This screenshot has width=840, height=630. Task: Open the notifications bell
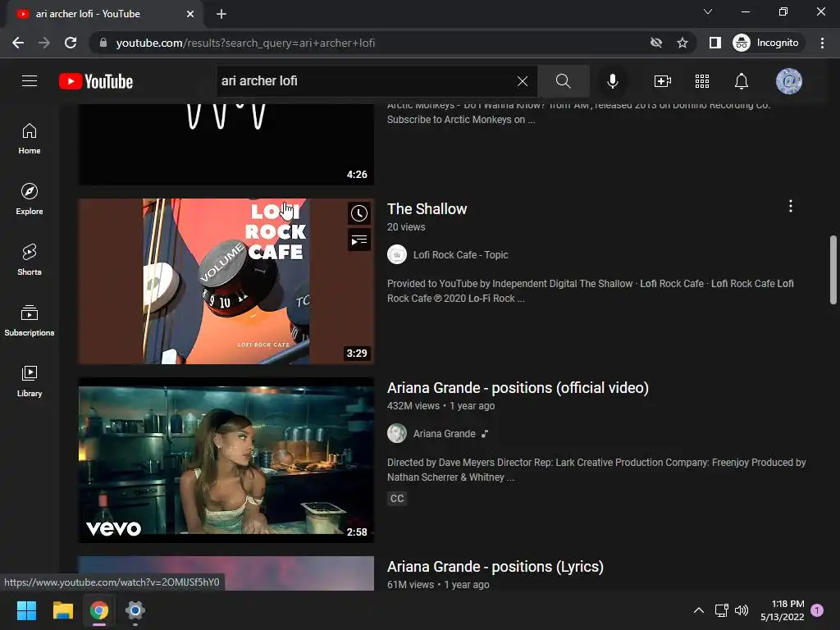(x=742, y=81)
